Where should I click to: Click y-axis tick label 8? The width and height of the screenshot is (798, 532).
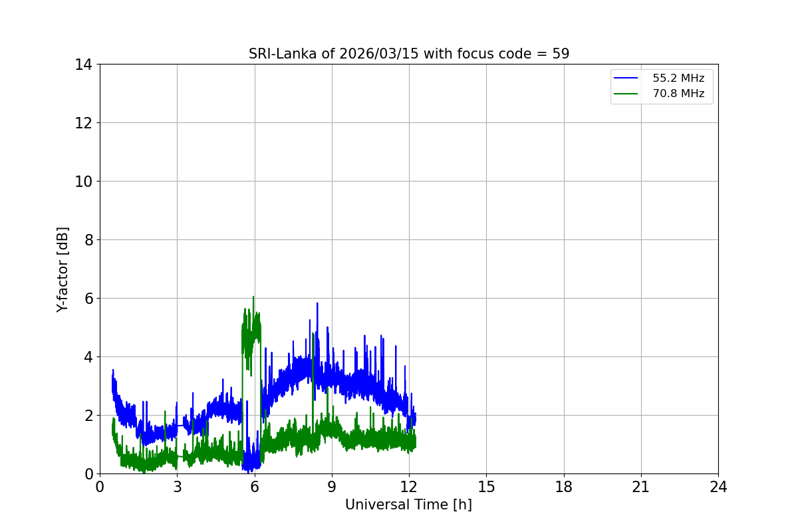[87, 240]
